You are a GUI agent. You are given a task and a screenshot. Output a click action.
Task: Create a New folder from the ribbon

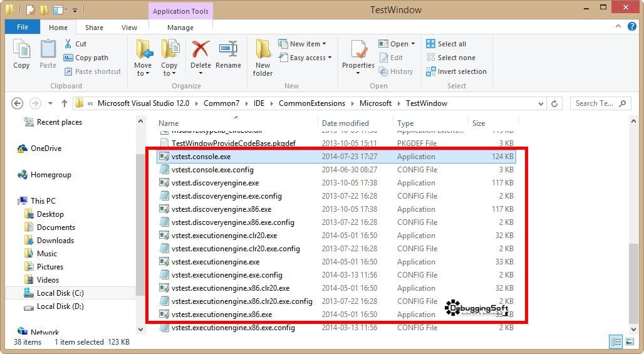[263, 58]
